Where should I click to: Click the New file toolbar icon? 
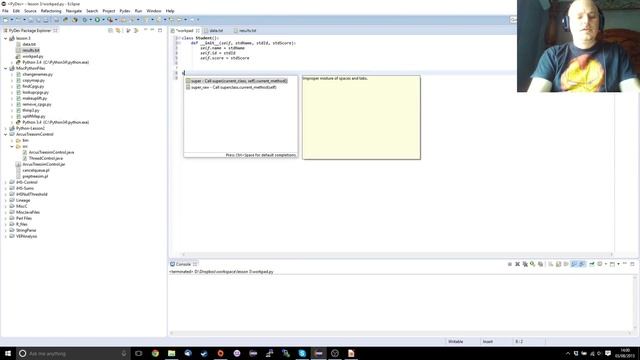tap(6, 20)
